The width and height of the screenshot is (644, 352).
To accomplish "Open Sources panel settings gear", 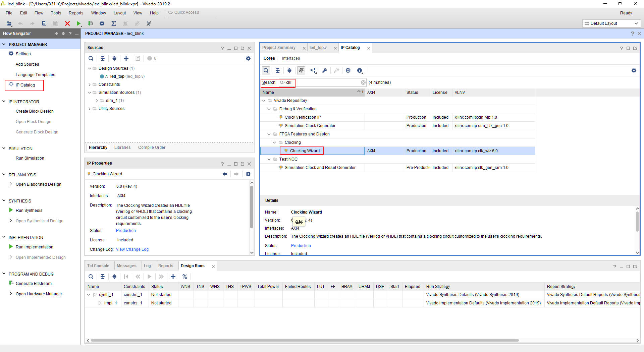I will (248, 58).
